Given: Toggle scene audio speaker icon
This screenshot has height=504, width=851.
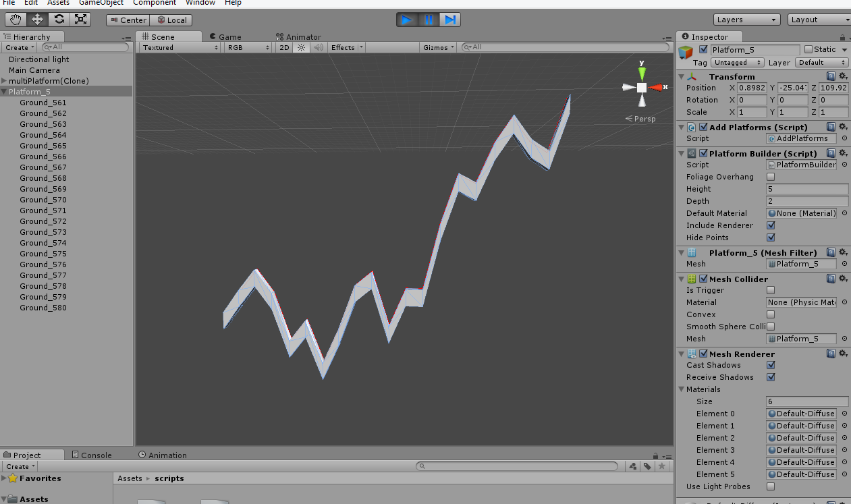Looking at the screenshot, I should (x=318, y=47).
